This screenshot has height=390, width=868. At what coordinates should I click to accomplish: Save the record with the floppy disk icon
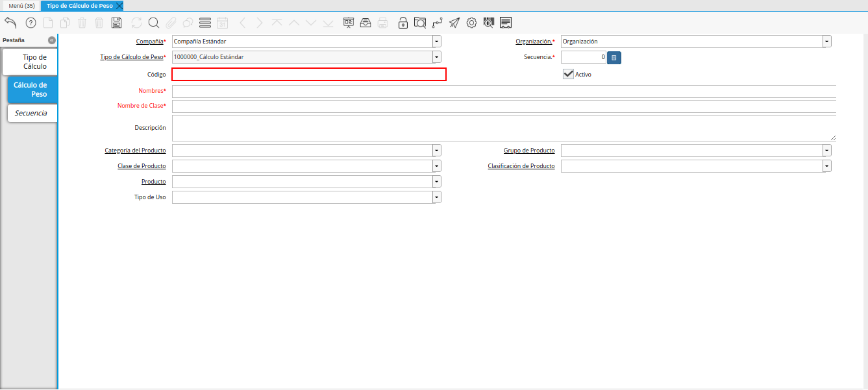tap(116, 23)
